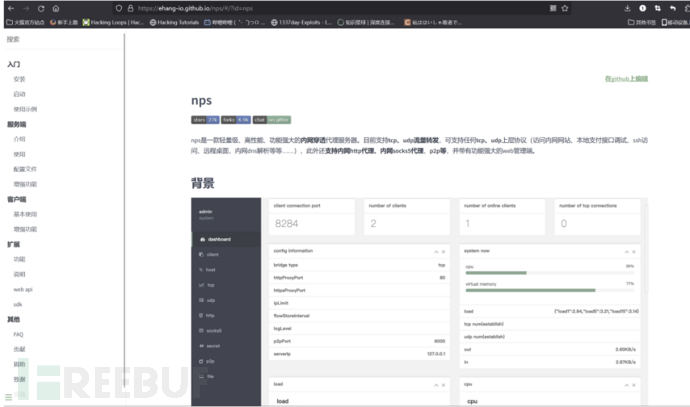Click the curved undo arrow toolbar icon
This screenshot has height=407, width=690.
(x=672, y=8)
